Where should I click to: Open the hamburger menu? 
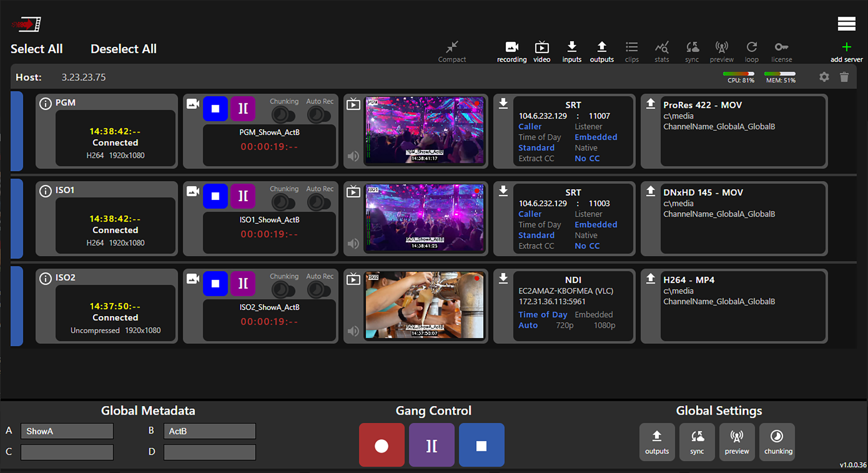tap(846, 24)
